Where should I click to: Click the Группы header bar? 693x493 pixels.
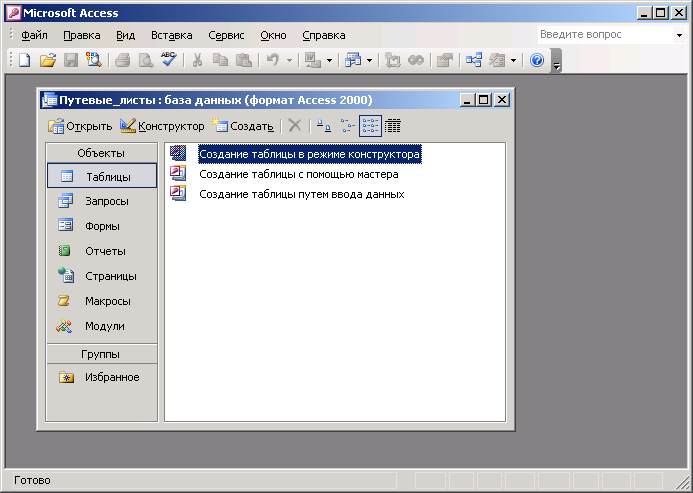(x=102, y=354)
